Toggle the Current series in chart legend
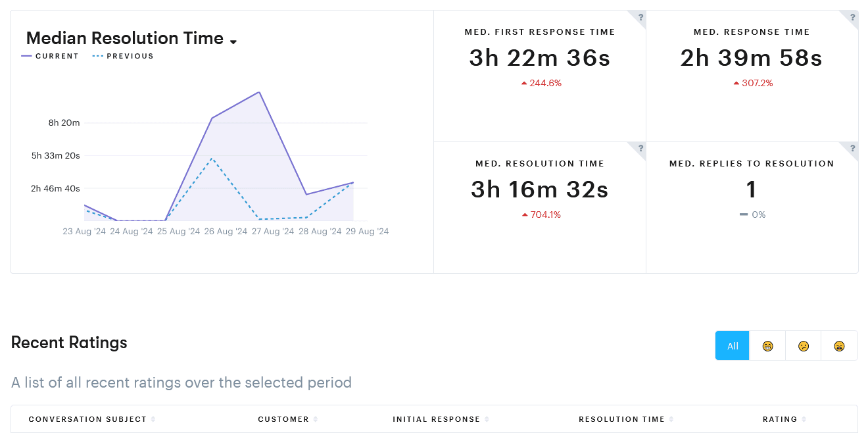868x433 pixels. [x=50, y=57]
